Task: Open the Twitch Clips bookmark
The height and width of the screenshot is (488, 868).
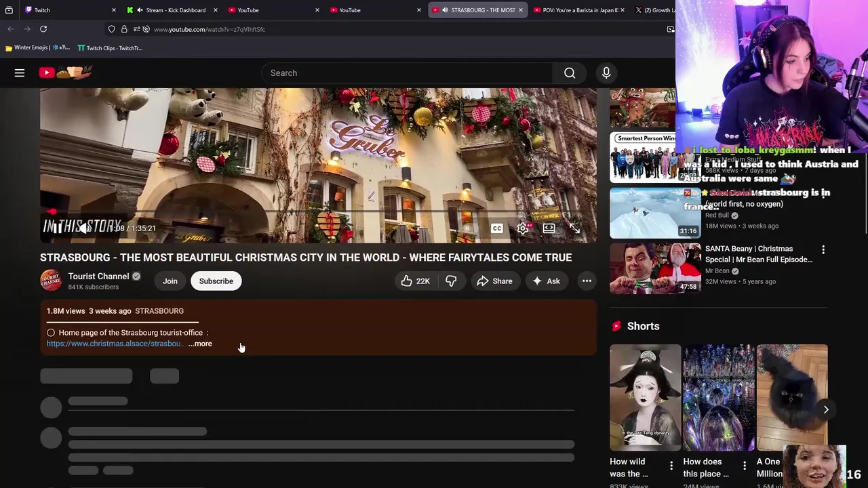Action: tap(110, 48)
